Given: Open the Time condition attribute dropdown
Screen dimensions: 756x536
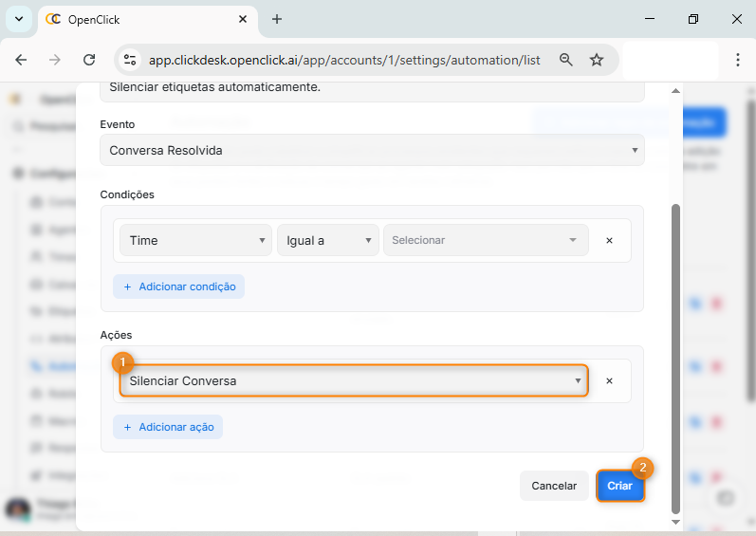Looking at the screenshot, I should click(x=195, y=241).
